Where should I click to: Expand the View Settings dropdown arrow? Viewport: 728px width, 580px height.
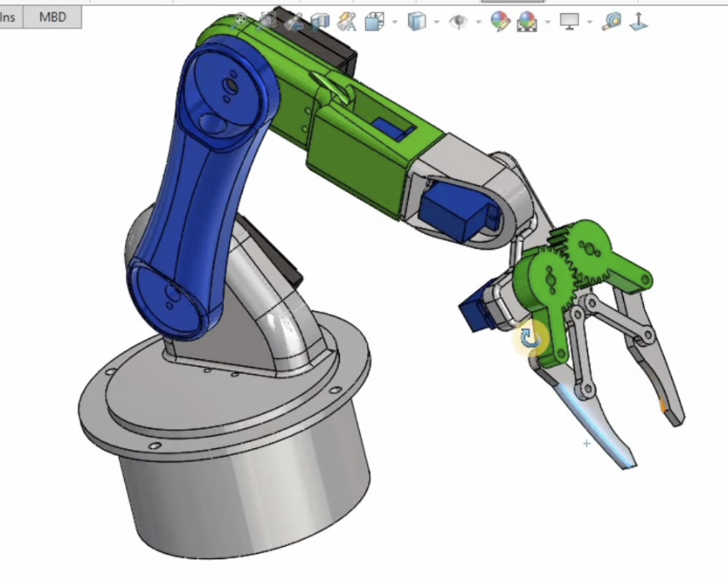tap(590, 22)
